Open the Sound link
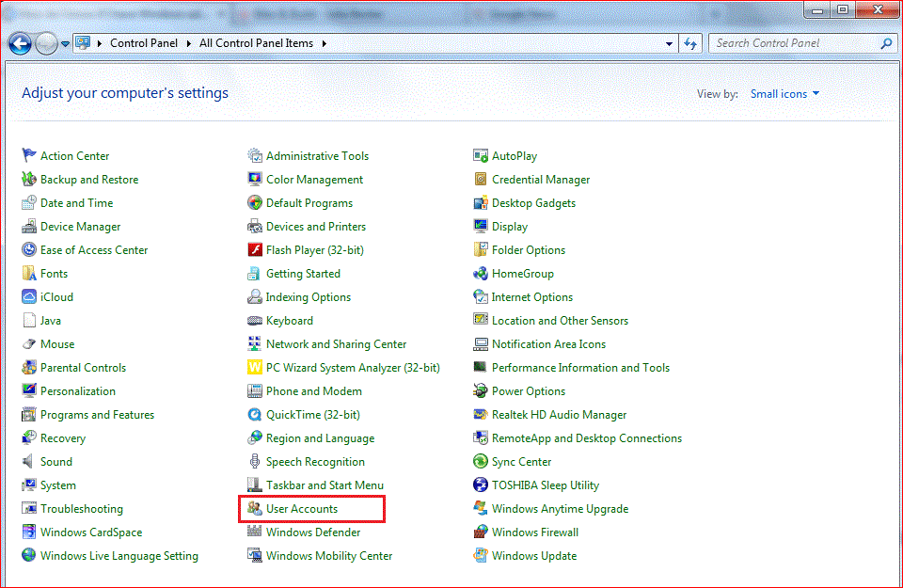This screenshot has height=588, width=903. [x=55, y=462]
